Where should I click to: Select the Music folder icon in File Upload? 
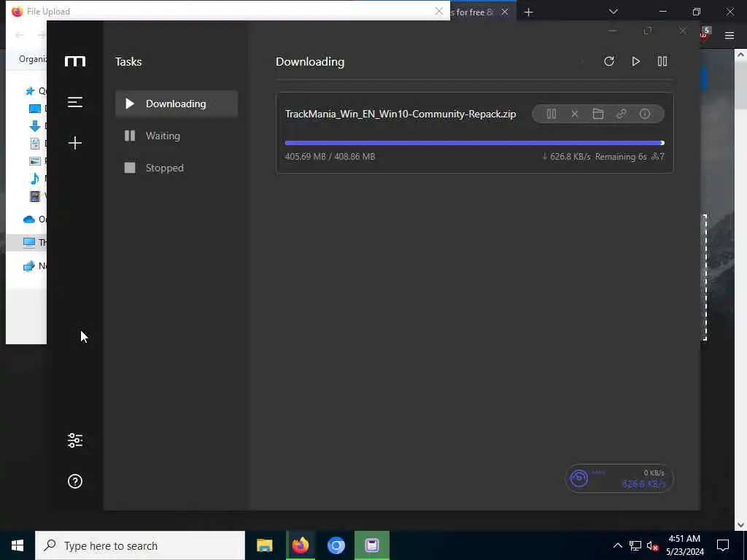coord(35,179)
